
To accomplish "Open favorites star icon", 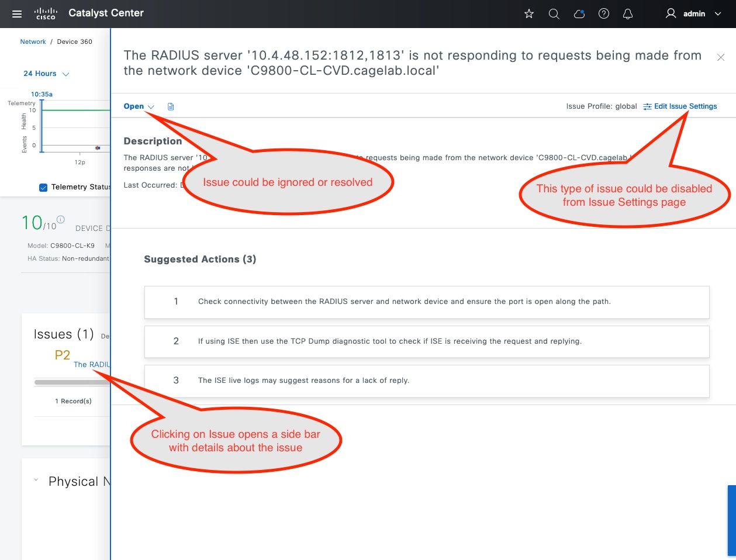I will click(529, 13).
